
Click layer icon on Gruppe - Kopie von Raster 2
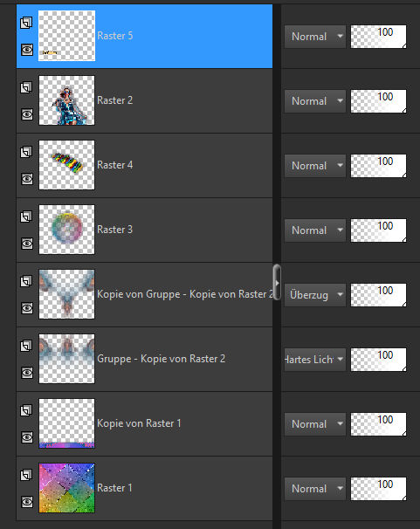tap(26, 346)
